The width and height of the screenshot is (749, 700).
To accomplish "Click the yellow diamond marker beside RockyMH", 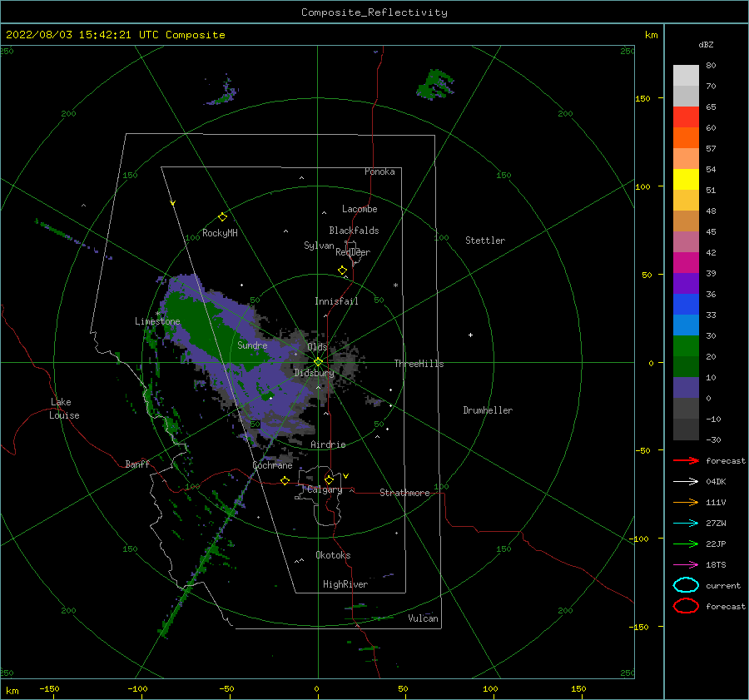I will (222, 217).
